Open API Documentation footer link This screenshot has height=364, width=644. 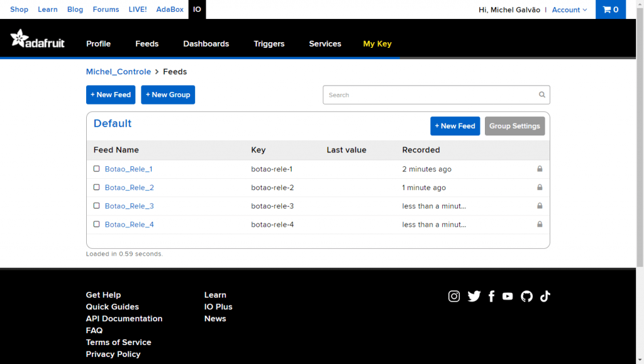coord(124,319)
